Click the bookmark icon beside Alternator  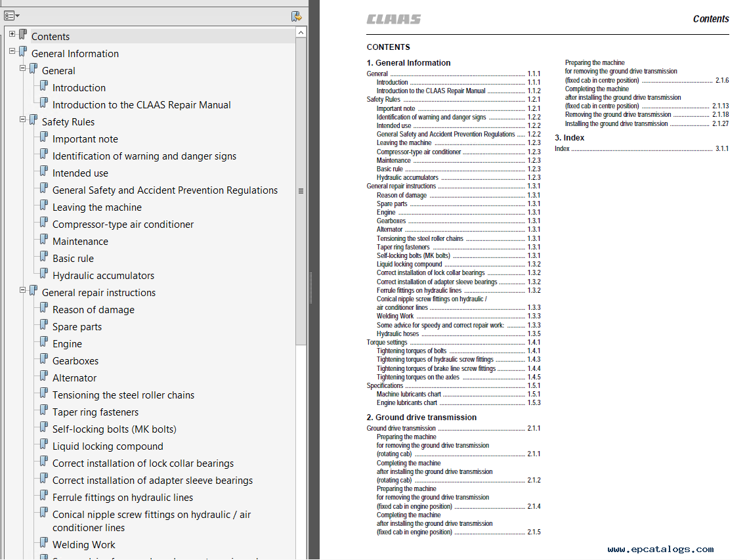(44, 377)
